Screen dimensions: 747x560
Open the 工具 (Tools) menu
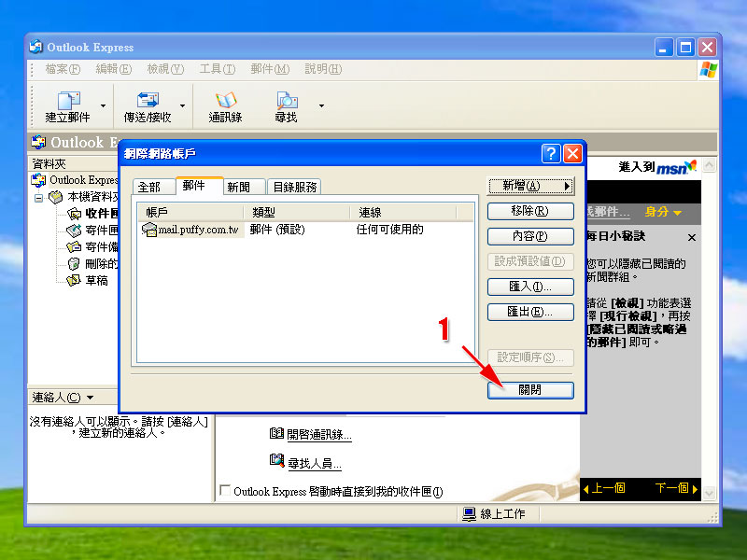coord(217,69)
